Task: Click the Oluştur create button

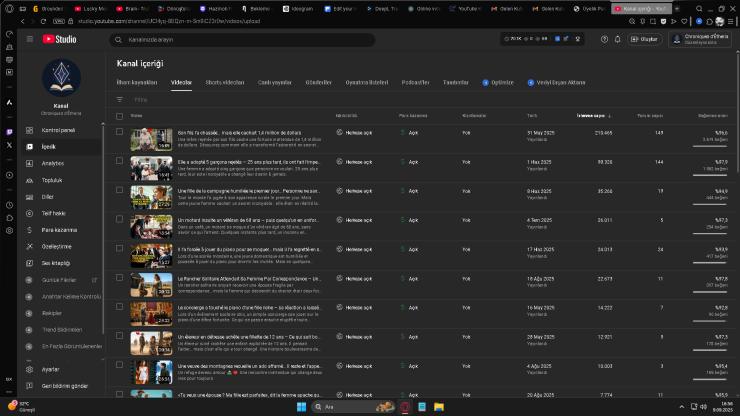Action: click(644, 39)
